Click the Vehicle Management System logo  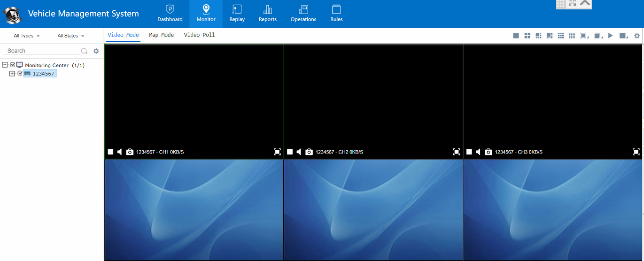(x=13, y=15)
